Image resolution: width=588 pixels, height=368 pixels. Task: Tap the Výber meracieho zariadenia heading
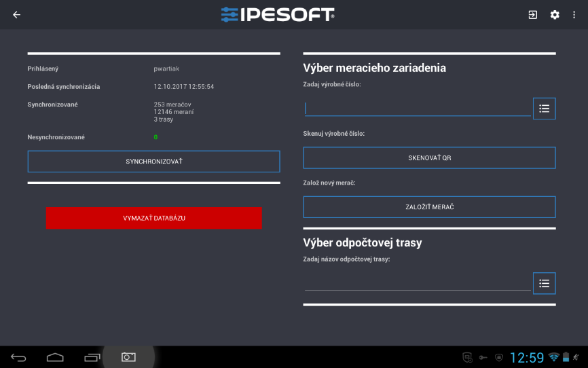[x=375, y=68]
